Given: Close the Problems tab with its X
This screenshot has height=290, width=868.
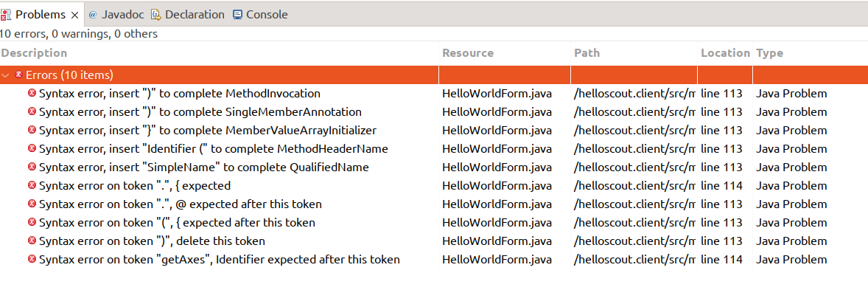Looking at the screenshot, I should [x=74, y=15].
